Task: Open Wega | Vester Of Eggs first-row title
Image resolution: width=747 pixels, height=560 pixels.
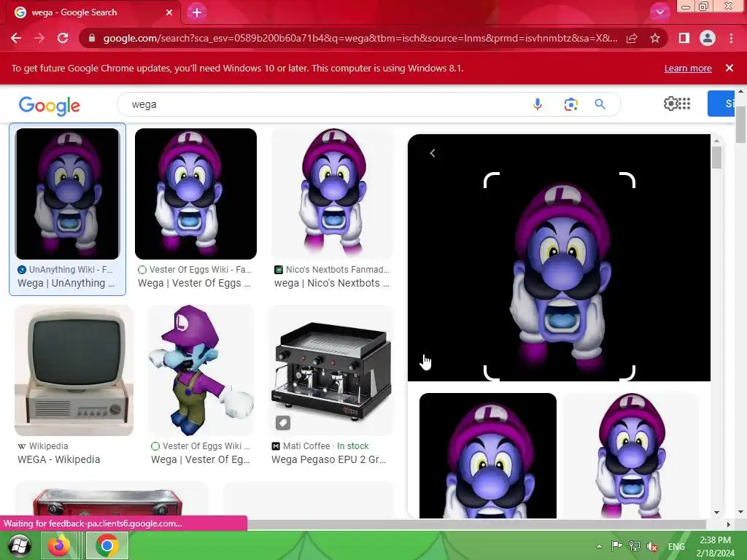Action: click(x=194, y=283)
